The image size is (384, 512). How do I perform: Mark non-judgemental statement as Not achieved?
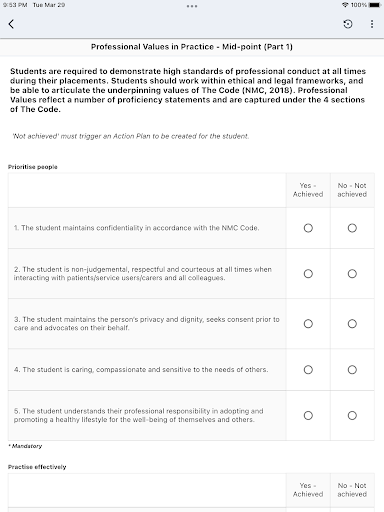coord(352,274)
